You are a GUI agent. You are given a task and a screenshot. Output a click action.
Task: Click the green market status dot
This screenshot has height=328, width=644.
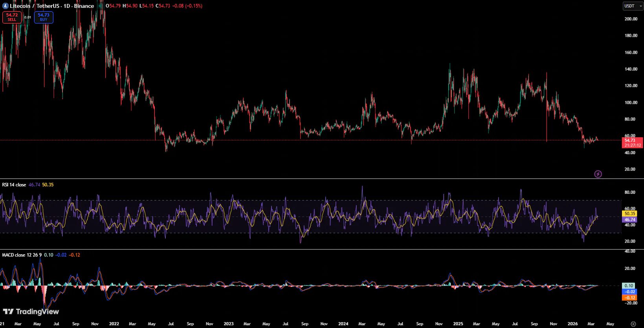pos(101,6)
